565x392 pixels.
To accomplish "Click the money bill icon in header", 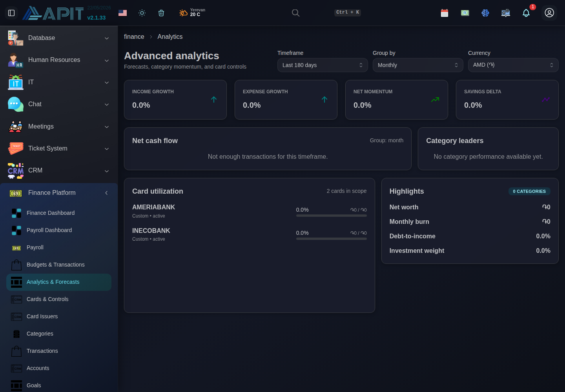I will (465, 13).
